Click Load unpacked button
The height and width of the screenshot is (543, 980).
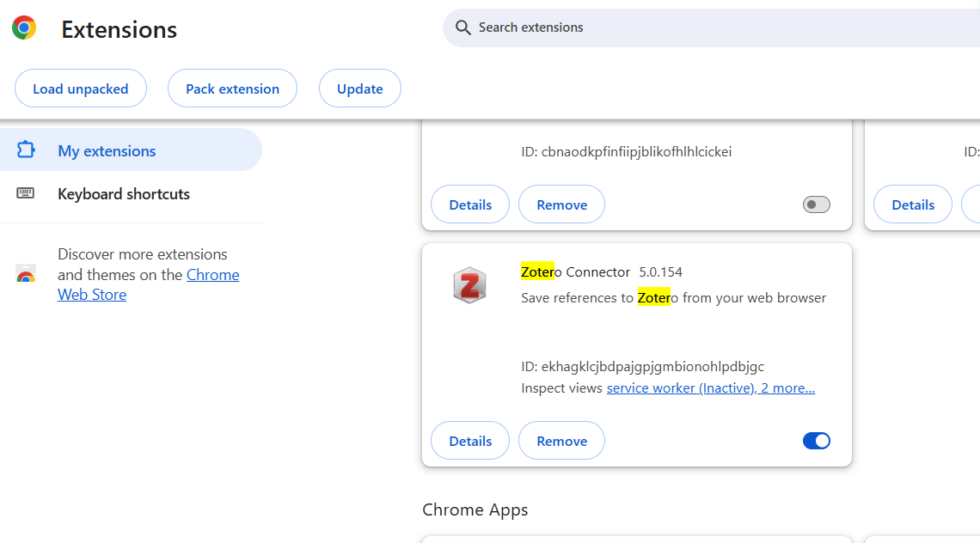[x=81, y=88]
